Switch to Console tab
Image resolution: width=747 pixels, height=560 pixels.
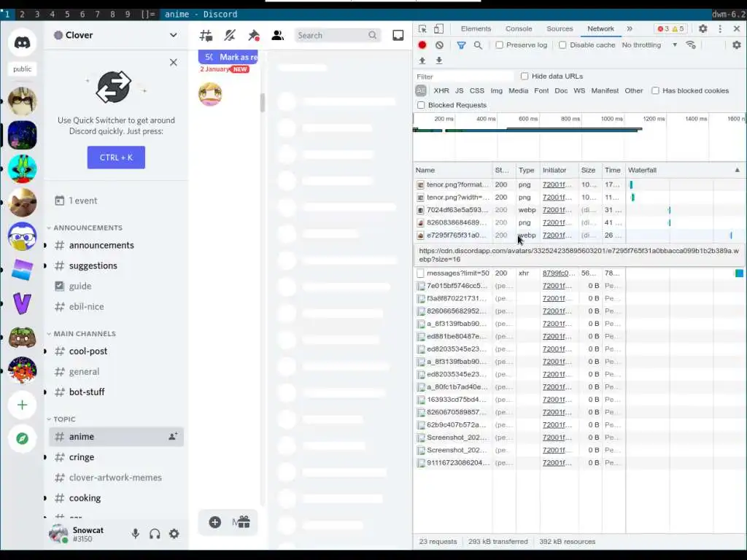click(x=519, y=28)
